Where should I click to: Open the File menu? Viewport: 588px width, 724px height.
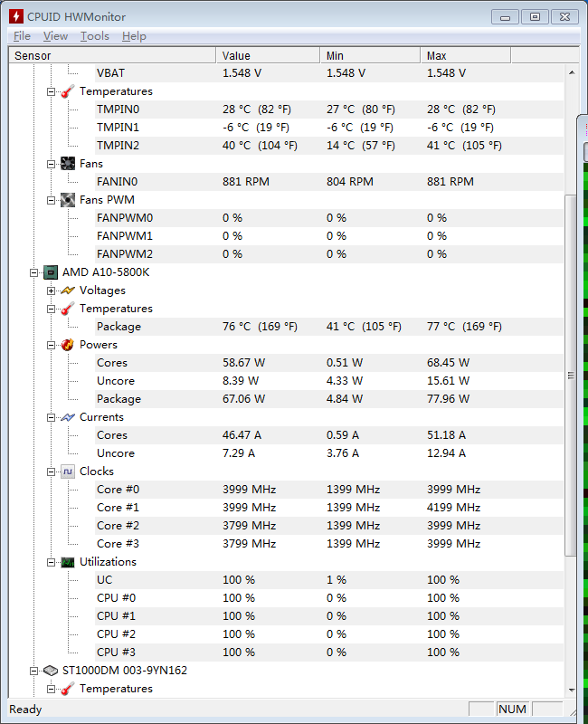point(22,36)
